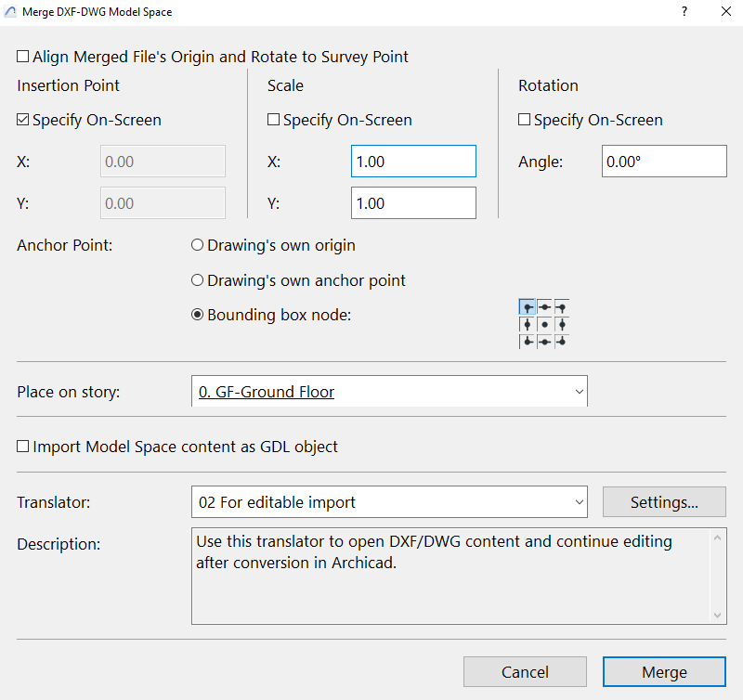Enable Align Merged File's Origin checkbox
This screenshot has width=743, height=700.
(x=22, y=57)
